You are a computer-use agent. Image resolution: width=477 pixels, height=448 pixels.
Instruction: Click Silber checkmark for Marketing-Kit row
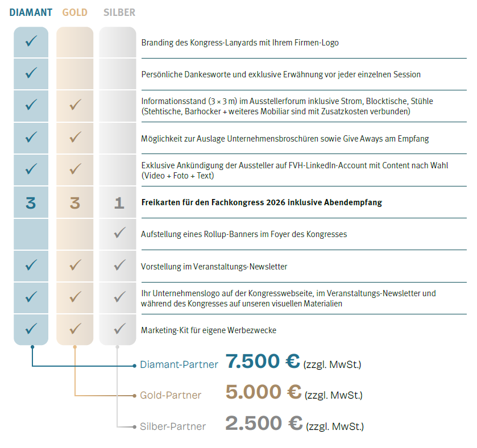pos(119,329)
